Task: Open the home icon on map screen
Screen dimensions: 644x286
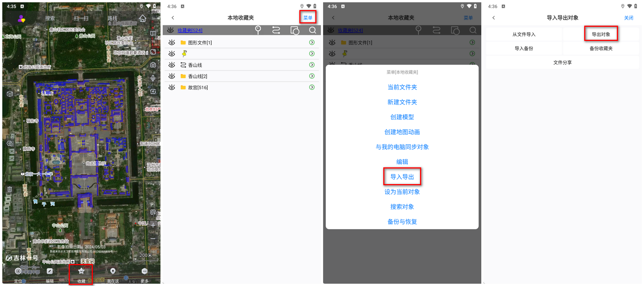Action: coord(143,18)
